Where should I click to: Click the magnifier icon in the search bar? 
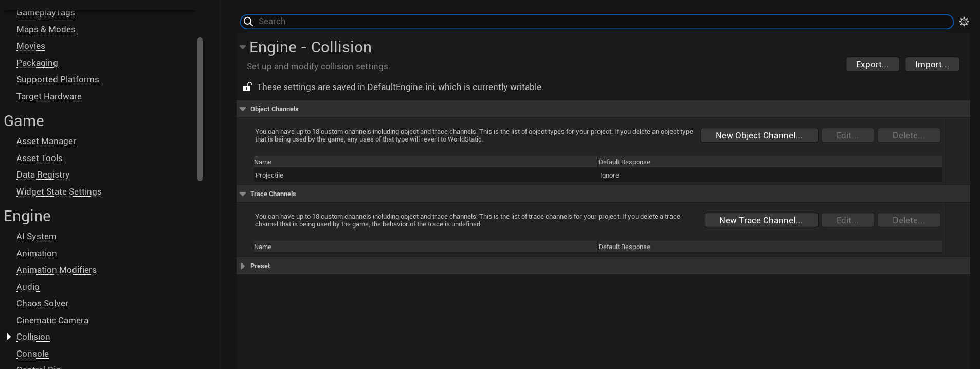point(248,22)
